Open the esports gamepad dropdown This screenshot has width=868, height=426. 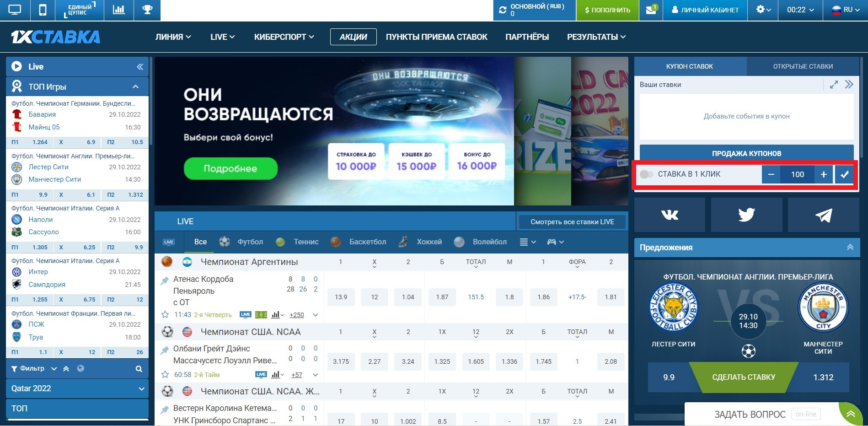click(555, 242)
